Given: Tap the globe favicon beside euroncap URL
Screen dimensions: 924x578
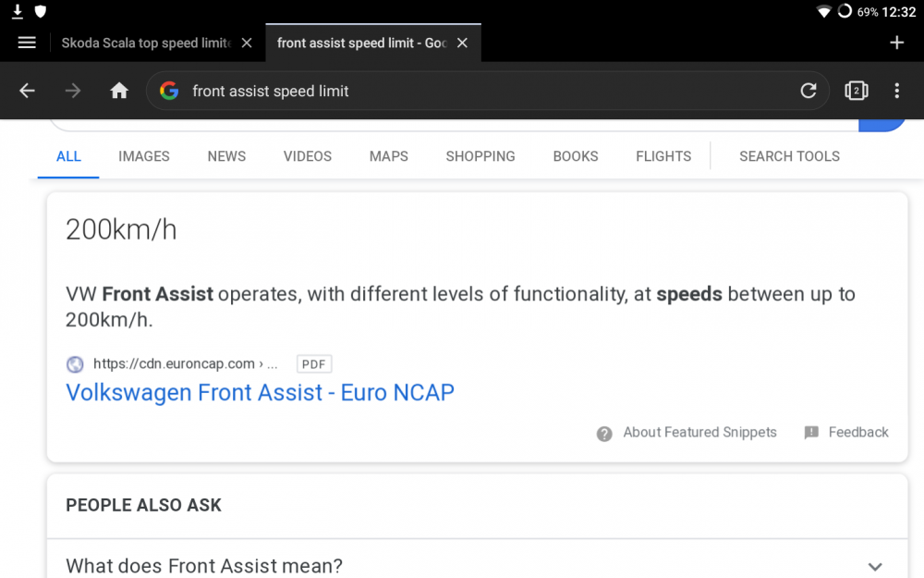Looking at the screenshot, I should [75, 364].
